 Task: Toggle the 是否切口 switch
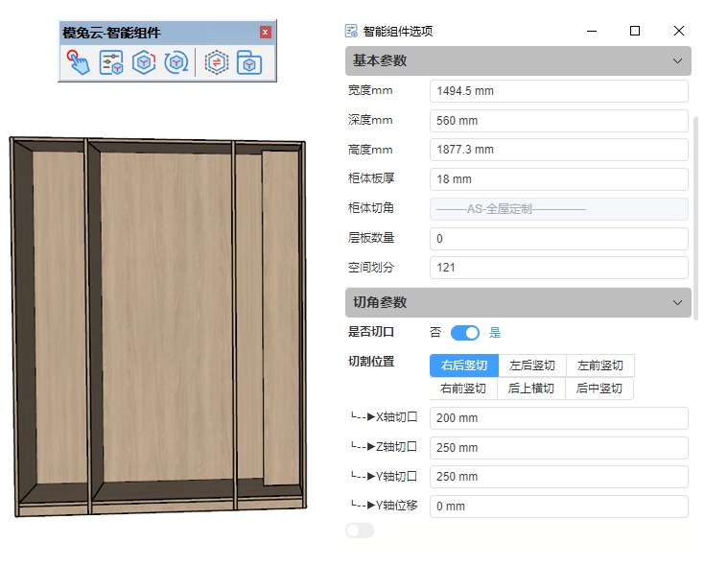pos(465,333)
